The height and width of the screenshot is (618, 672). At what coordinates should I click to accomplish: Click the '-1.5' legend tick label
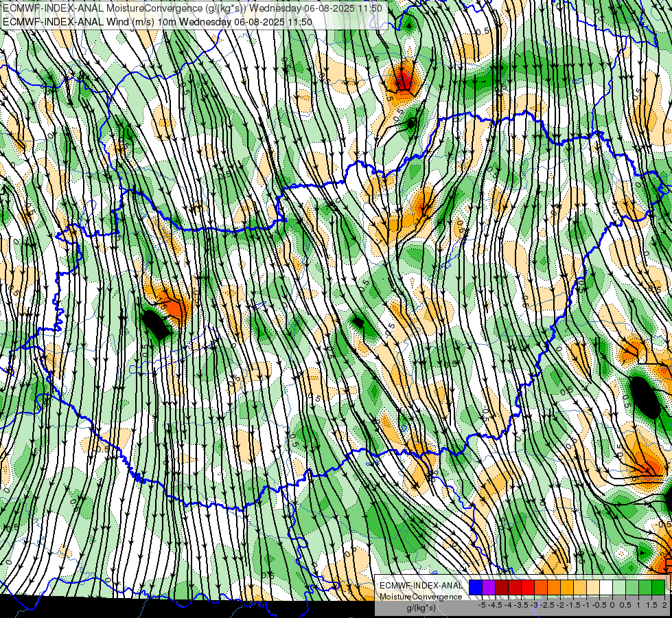pos(573,605)
